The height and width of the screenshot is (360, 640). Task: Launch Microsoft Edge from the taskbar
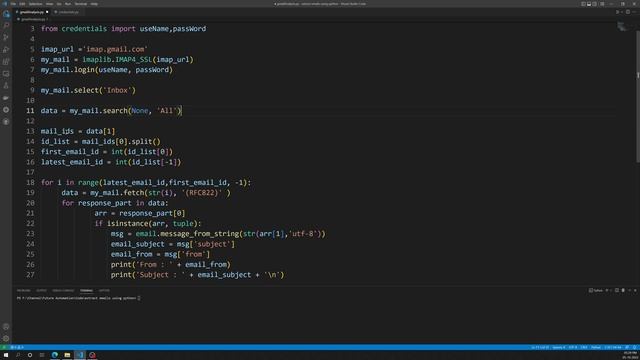click(x=54, y=355)
